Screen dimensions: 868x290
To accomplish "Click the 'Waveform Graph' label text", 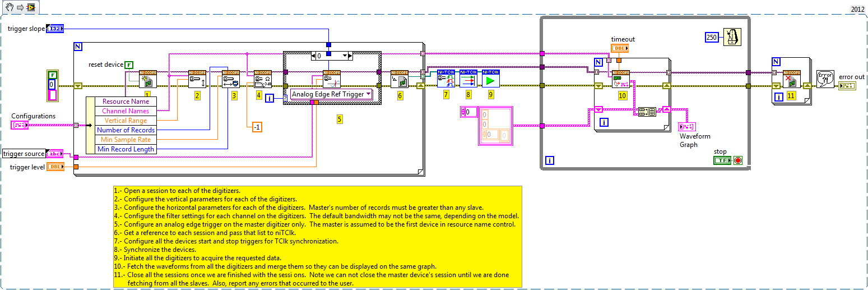I will point(695,140).
